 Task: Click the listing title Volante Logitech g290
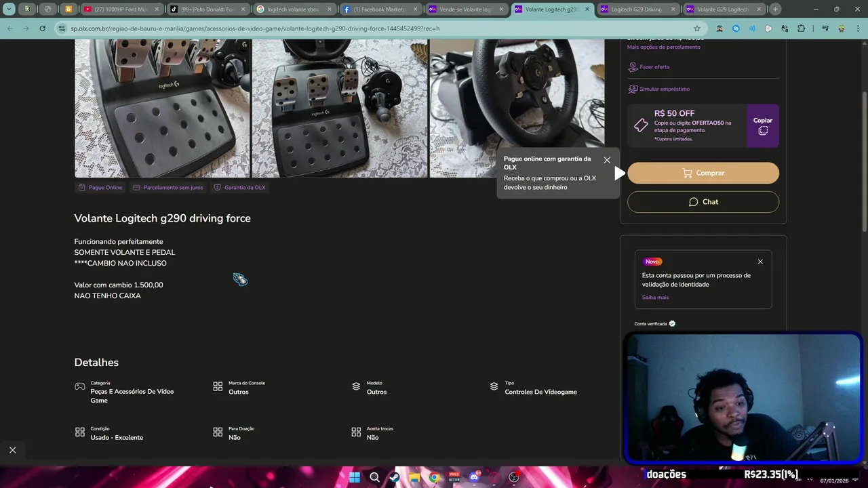(162, 218)
